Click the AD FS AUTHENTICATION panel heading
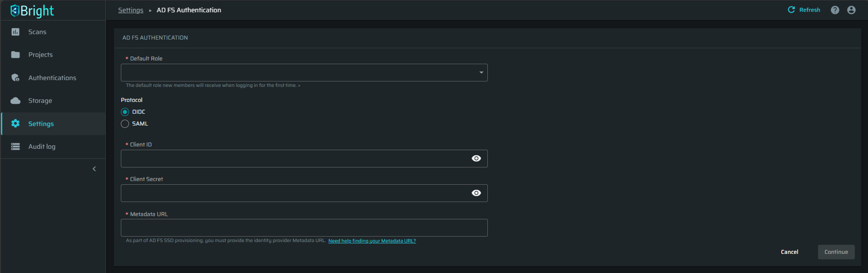 [x=155, y=38]
